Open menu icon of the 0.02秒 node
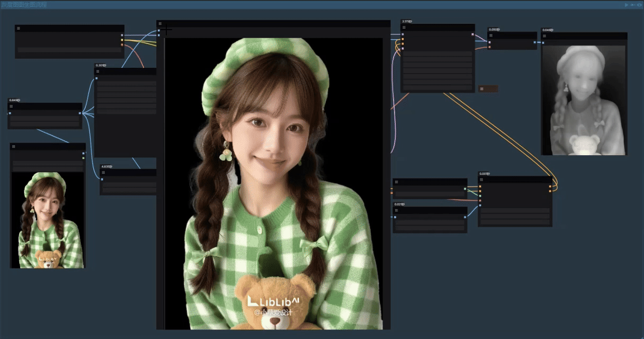 (396, 210)
